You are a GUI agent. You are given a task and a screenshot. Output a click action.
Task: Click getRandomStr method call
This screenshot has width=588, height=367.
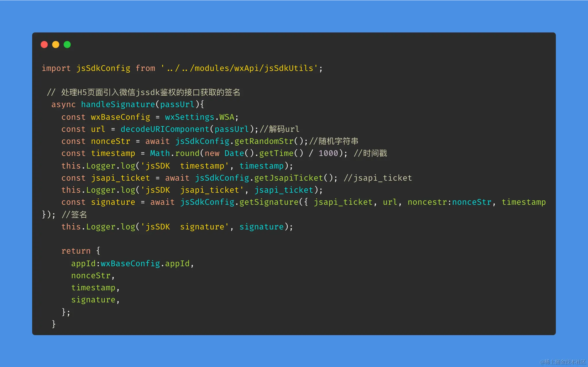click(264, 141)
